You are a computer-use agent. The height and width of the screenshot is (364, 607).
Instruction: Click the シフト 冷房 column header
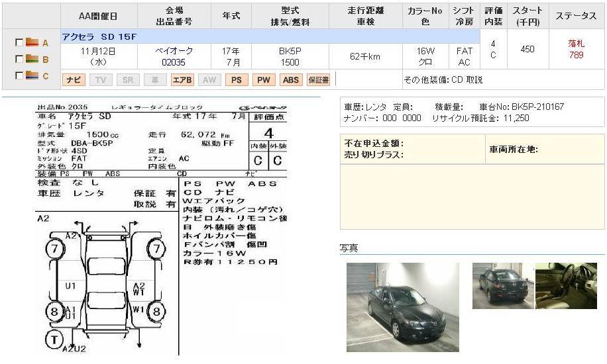pyautogui.click(x=464, y=16)
